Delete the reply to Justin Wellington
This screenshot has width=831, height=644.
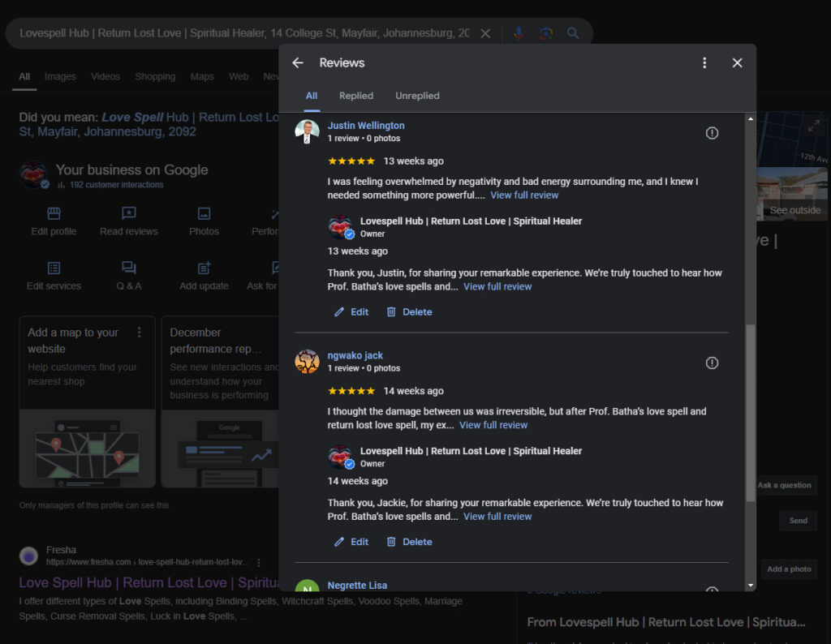click(409, 312)
